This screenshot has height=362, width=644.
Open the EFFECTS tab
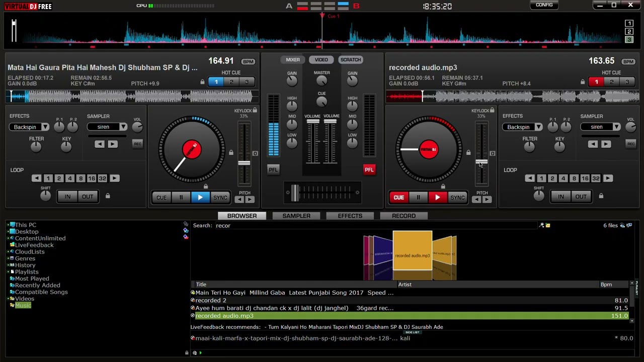tap(350, 216)
